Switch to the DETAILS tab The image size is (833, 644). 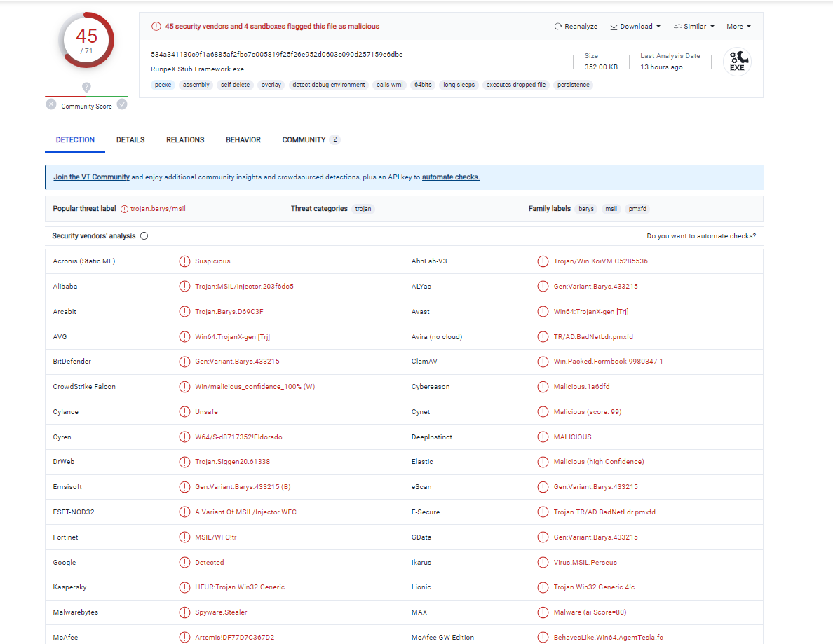click(x=130, y=140)
